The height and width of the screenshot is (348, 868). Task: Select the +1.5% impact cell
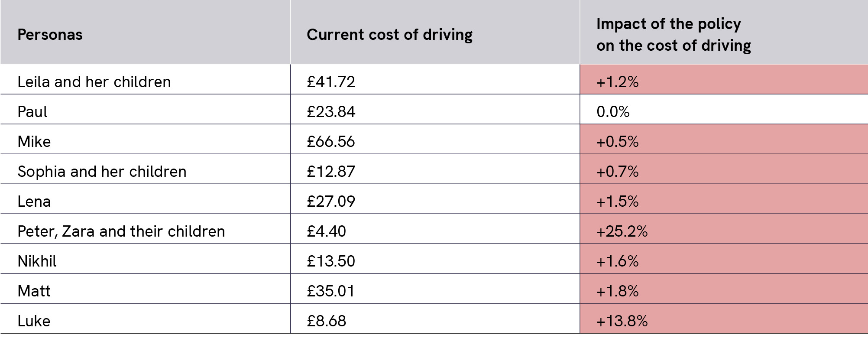pos(617,202)
